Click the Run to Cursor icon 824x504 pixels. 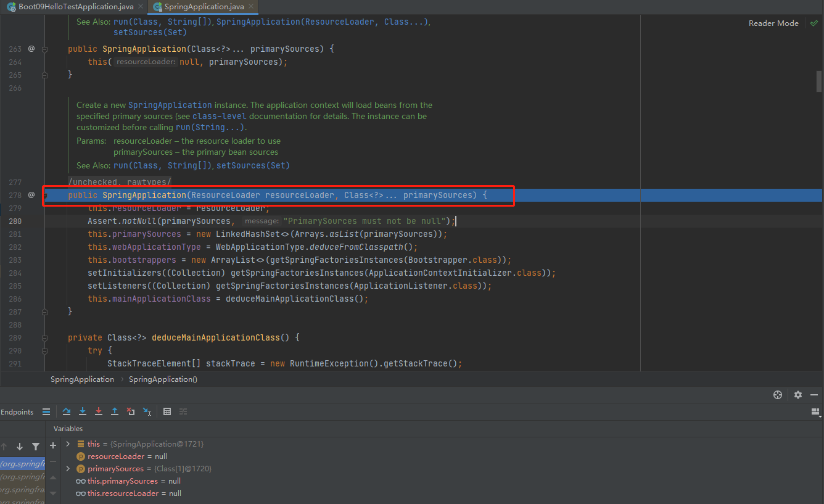tap(147, 411)
